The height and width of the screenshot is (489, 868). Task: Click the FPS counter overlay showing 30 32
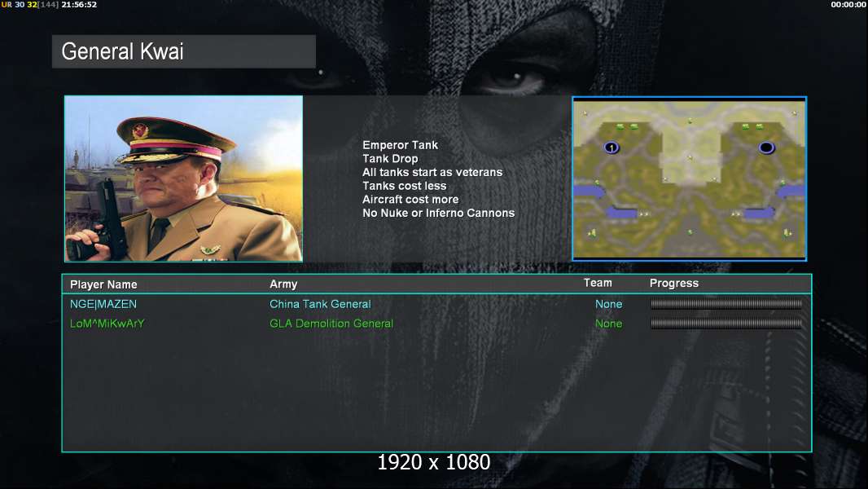pyautogui.click(x=26, y=4)
